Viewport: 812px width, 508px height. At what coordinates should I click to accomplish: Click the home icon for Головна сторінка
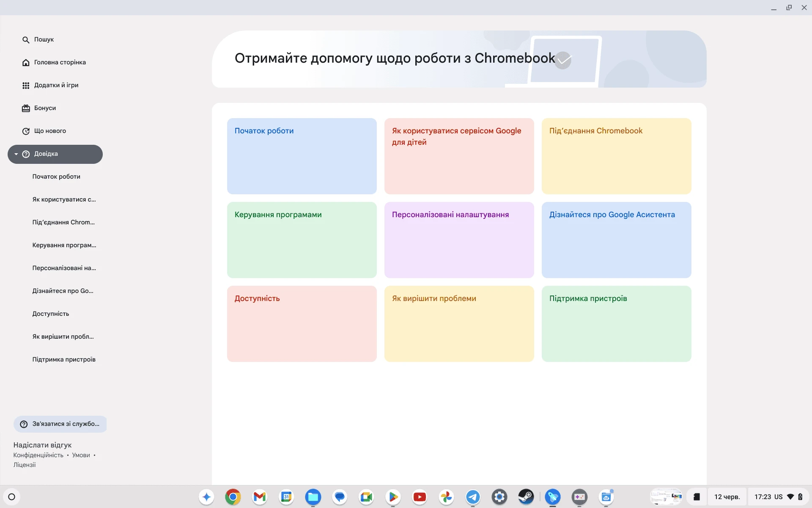[26, 63]
